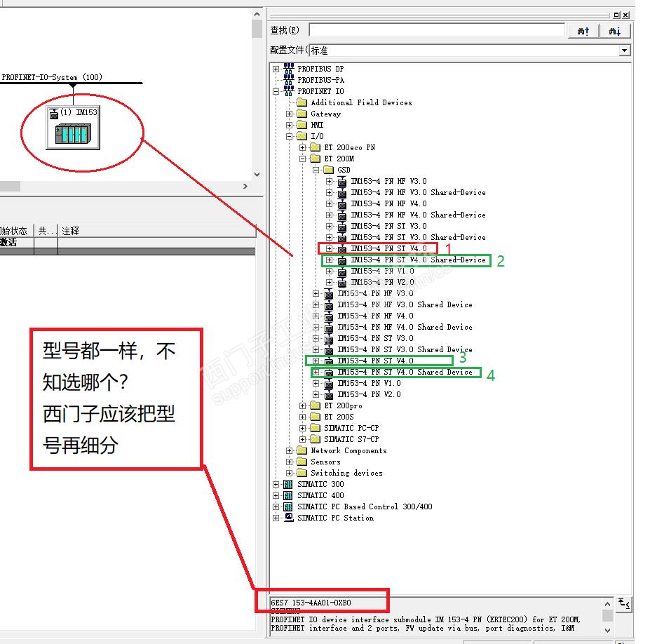Select IM153-4 PN ST V4.0 under ET 200M

point(376,361)
